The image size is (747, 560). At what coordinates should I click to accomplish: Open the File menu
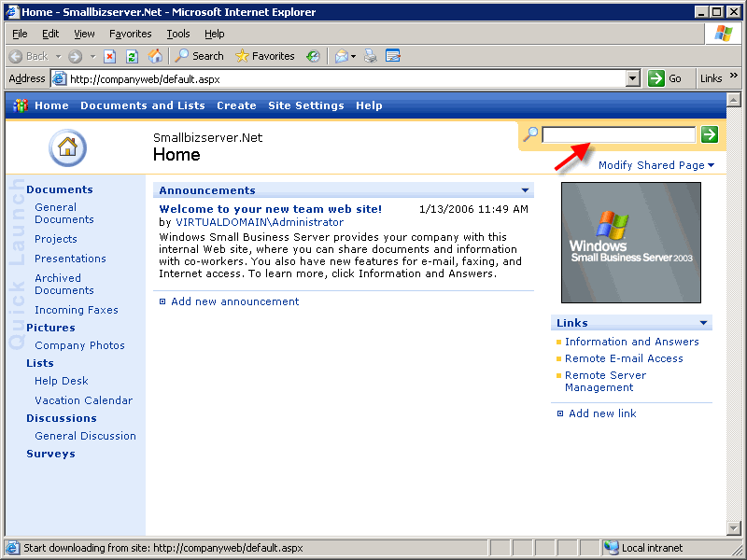click(x=20, y=34)
